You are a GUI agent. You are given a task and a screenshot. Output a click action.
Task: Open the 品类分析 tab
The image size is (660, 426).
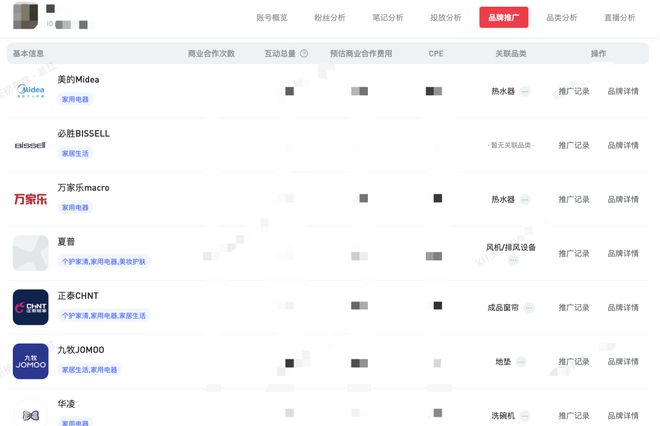click(562, 18)
